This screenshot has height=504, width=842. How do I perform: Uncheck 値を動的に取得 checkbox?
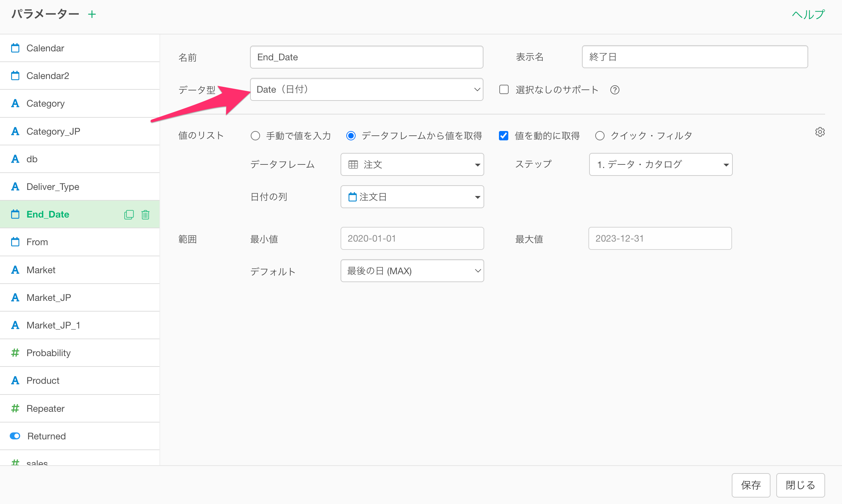504,136
